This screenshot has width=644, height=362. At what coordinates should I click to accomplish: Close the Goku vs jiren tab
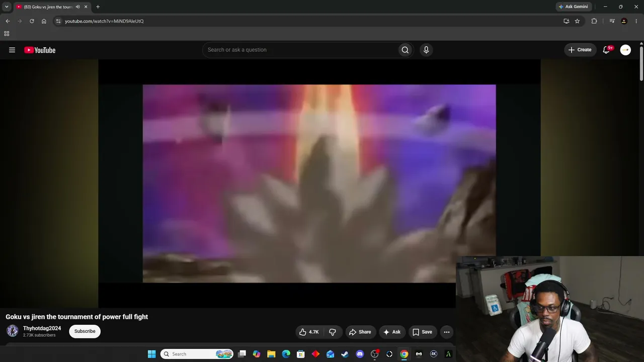click(x=86, y=7)
